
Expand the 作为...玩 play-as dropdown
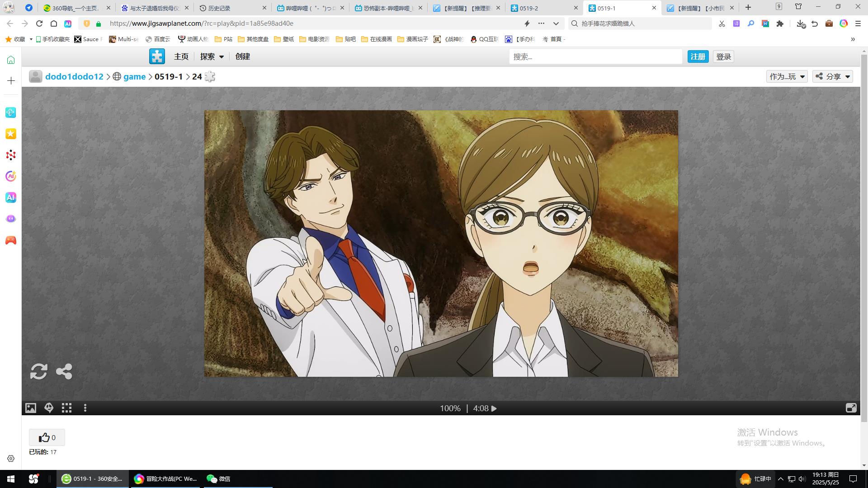point(787,76)
